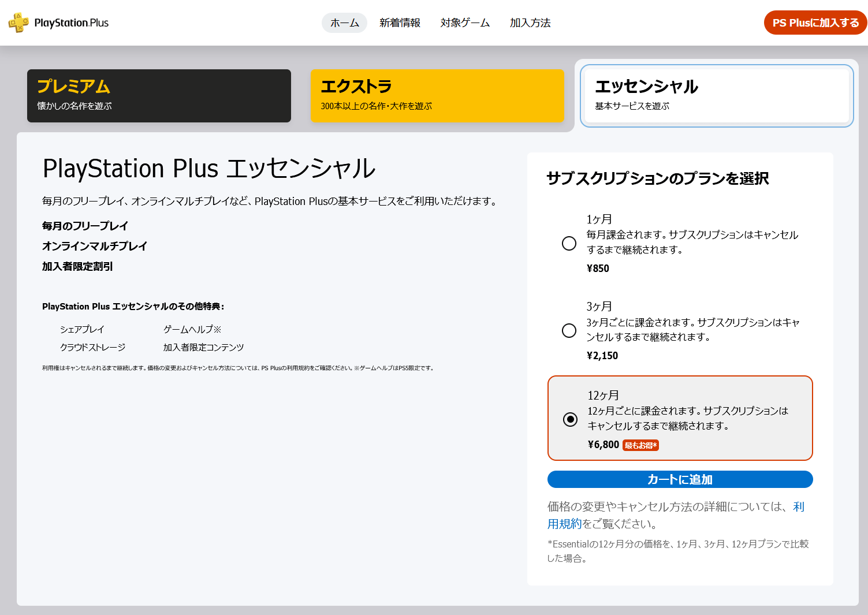This screenshot has width=868, height=615.
Task: Open the 新着情報 navigation item
Action: pyautogui.click(x=400, y=23)
